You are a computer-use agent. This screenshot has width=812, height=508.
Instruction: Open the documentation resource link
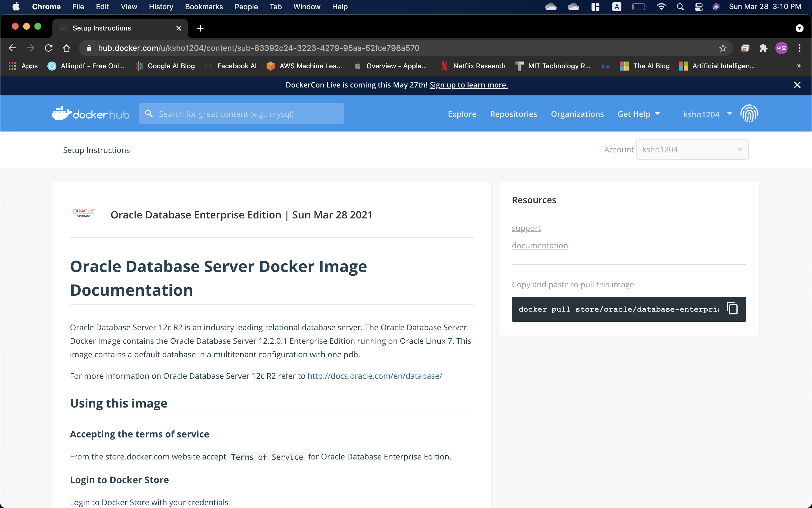540,246
